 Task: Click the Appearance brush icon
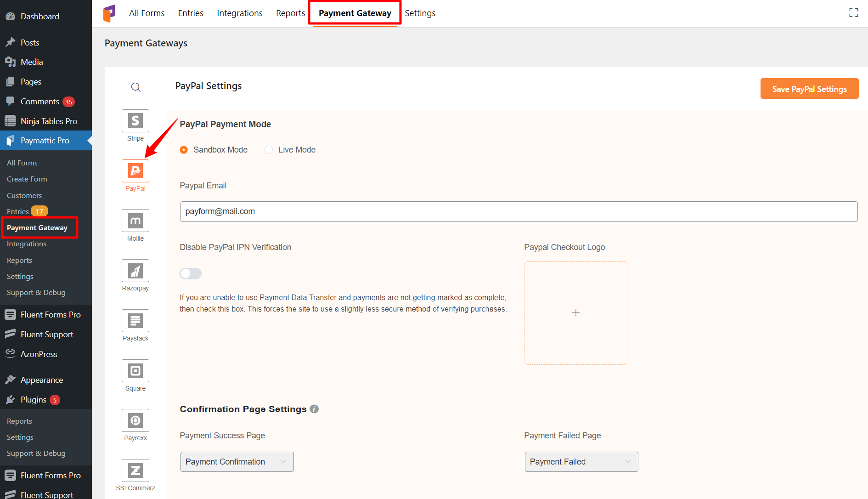[10, 380]
